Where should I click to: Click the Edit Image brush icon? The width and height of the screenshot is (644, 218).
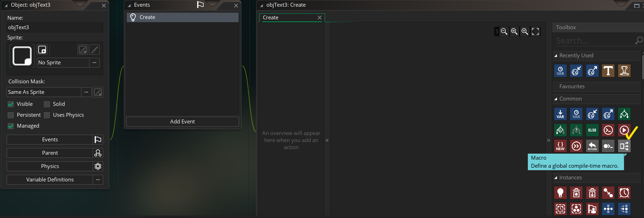(x=94, y=50)
